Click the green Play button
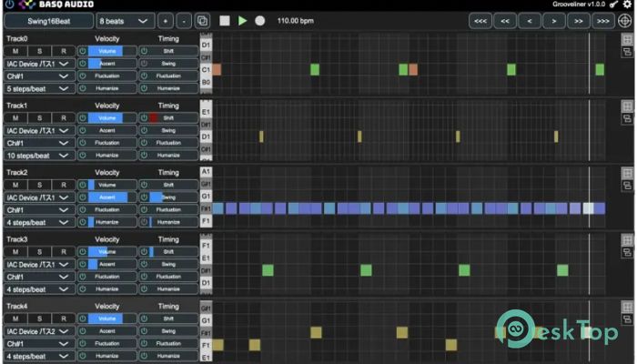Screen dimensions: 637x364 pos(242,20)
